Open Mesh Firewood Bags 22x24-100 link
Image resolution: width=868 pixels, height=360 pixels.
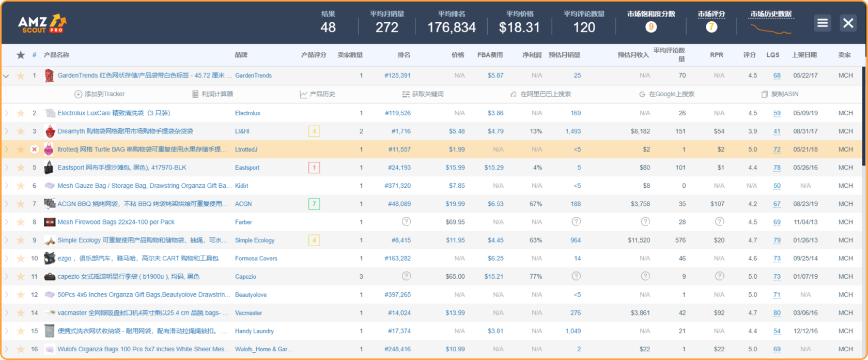116,222
